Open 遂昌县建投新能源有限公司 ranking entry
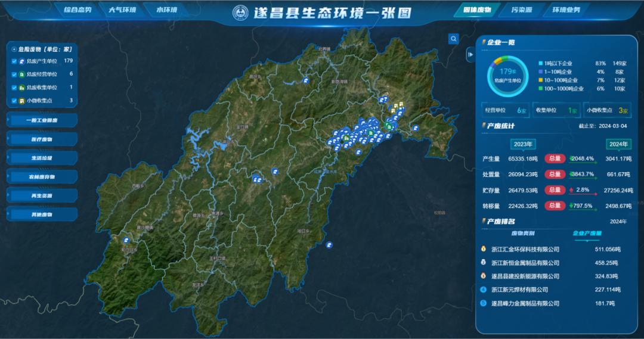This screenshot has height=339, width=644. tap(525, 276)
